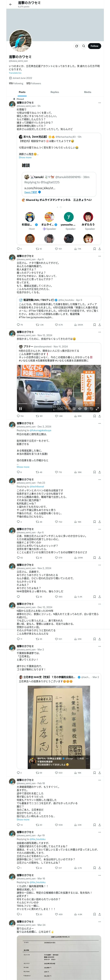Share the pinned post

(x=99, y=249)
